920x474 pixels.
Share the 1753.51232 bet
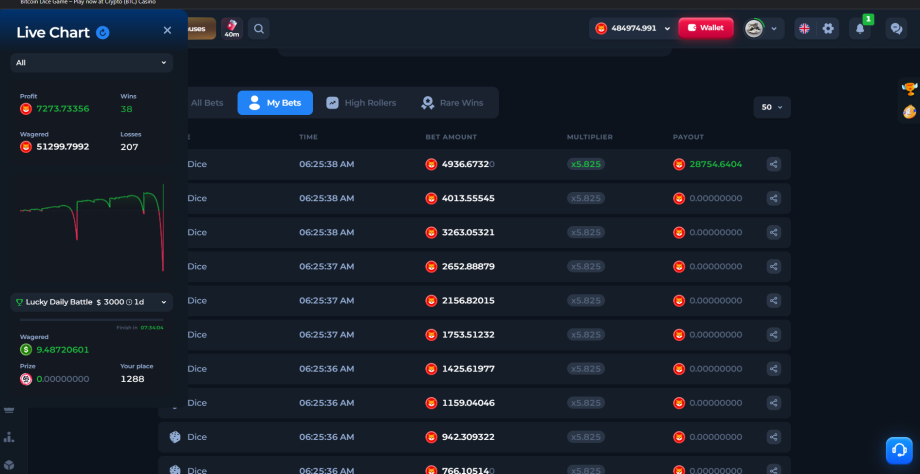(x=773, y=334)
